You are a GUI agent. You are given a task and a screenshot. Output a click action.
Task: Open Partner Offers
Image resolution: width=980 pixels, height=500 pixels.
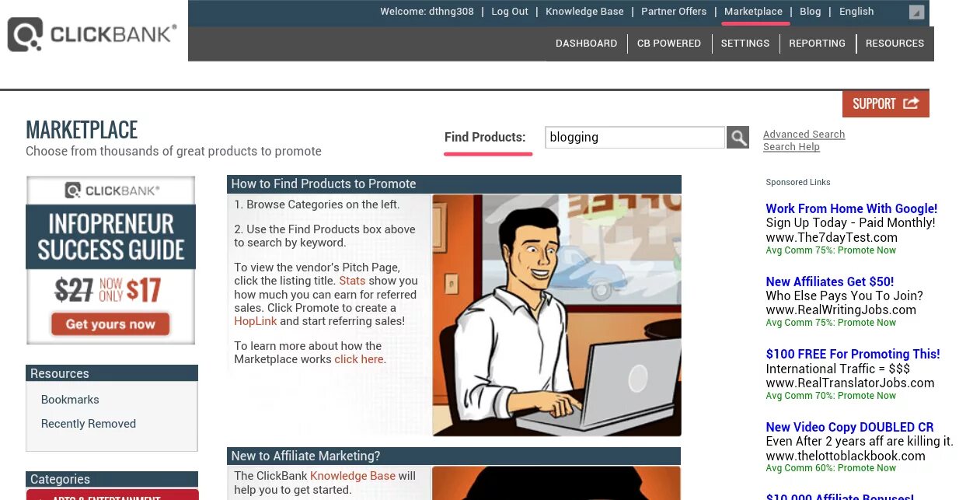[x=674, y=12]
